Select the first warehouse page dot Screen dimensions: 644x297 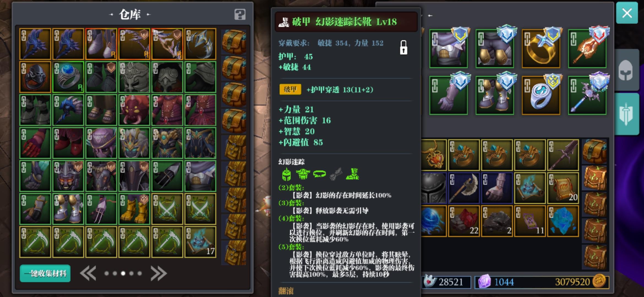click(107, 273)
